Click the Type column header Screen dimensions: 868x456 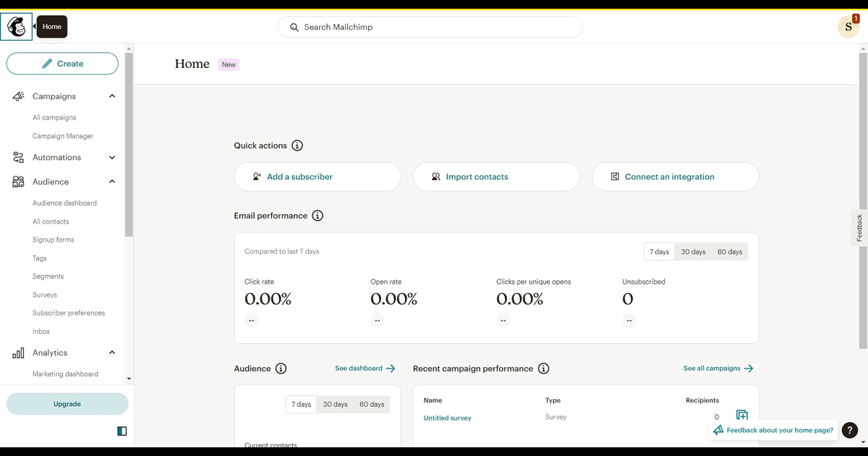[x=553, y=400]
